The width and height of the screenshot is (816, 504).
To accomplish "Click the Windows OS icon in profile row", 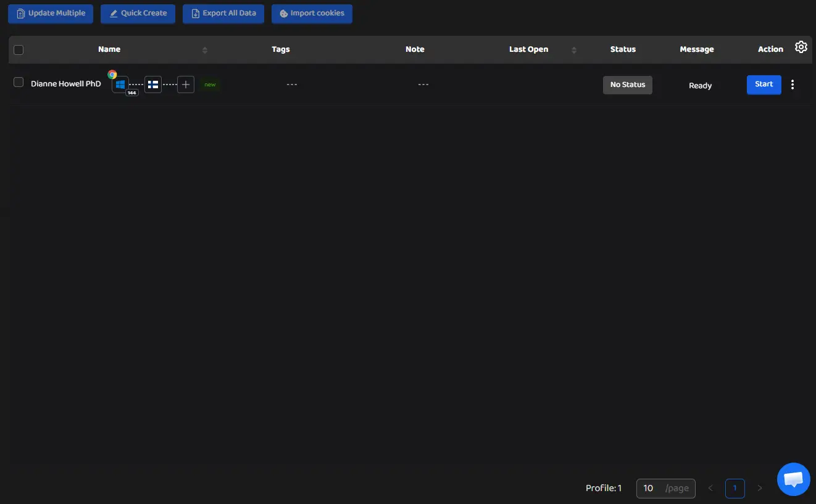I will [x=120, y=85].
